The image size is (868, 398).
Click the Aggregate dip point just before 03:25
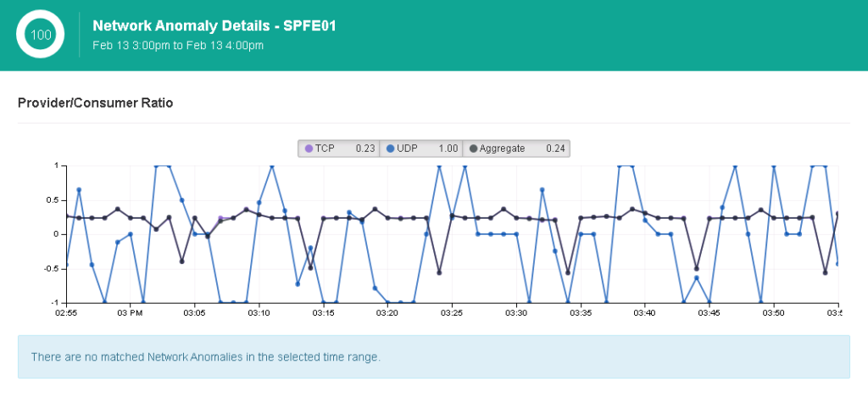[x=439, y=272]
